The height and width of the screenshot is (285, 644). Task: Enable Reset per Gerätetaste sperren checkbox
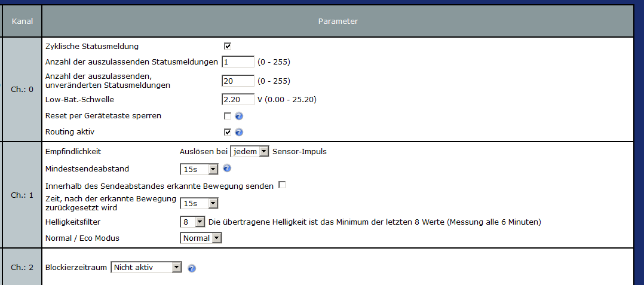click(x=228, y=116)
